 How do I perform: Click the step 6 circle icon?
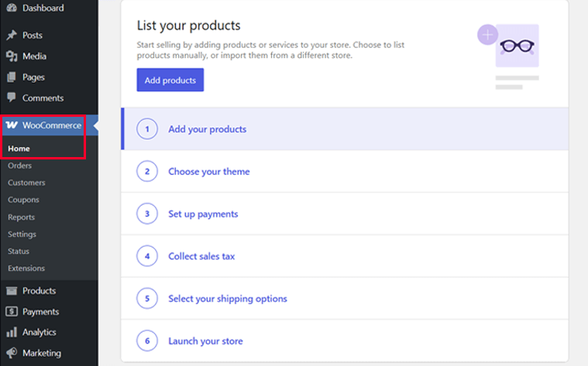point(147,340)
